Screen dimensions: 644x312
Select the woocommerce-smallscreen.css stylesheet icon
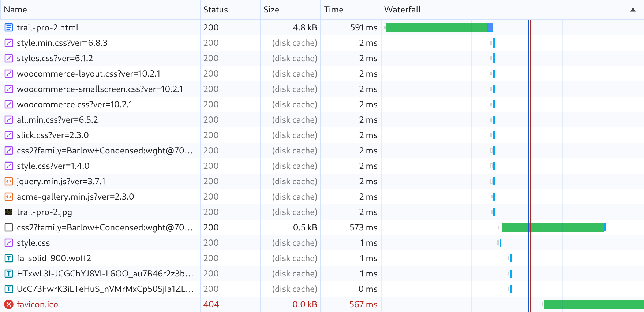point(9,89)
